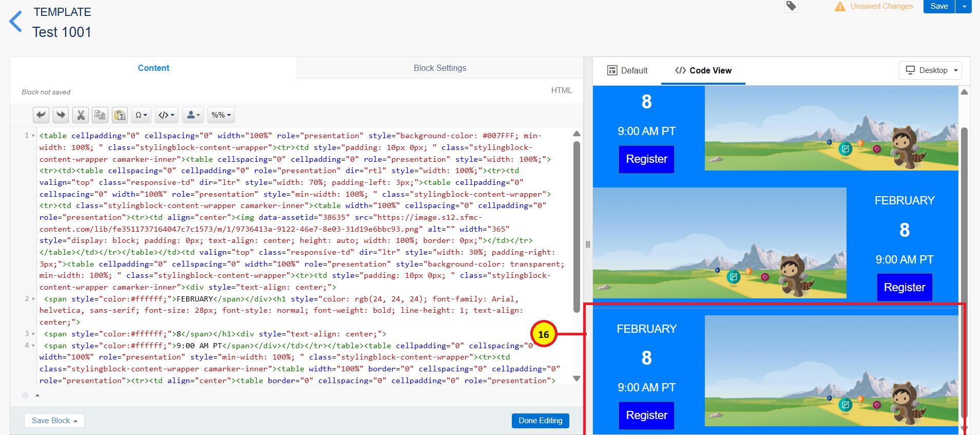Image resolution: width=980 pixels, height=435 pixels.
Task: Open the arrow dropdown beside Save button
Action: (x=964, y=6)
